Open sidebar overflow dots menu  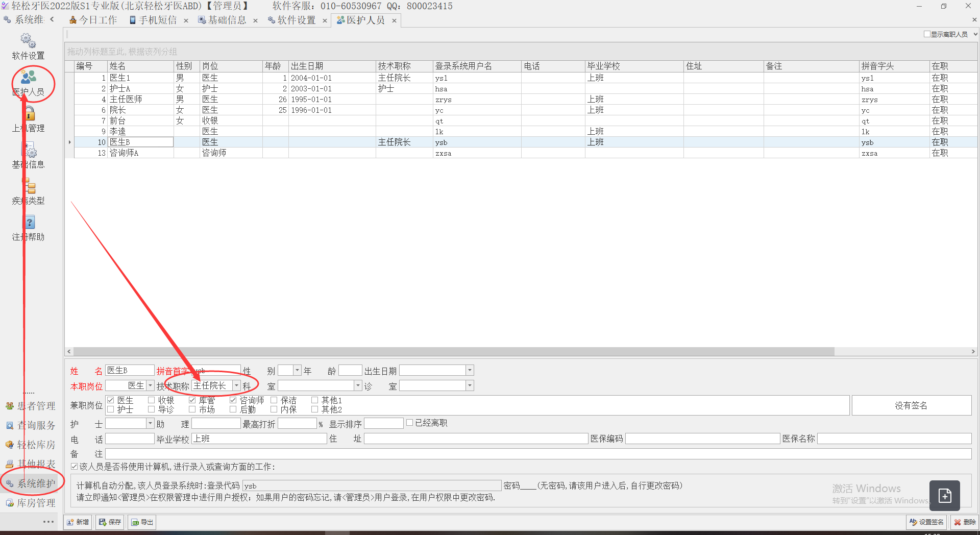tap(48, 522)
